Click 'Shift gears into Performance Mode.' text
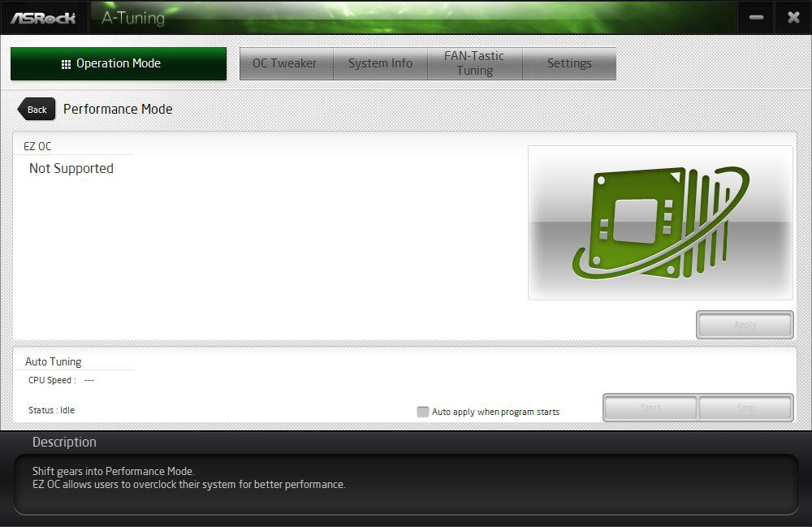Image resolution: width=812 pixels, height=527 pixels. point(114,471)
